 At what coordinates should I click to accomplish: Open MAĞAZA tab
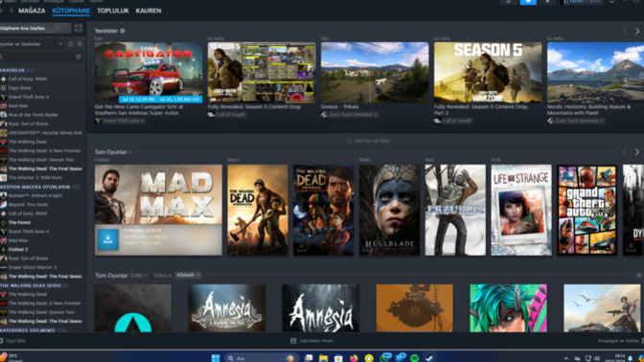coord(32,11)
